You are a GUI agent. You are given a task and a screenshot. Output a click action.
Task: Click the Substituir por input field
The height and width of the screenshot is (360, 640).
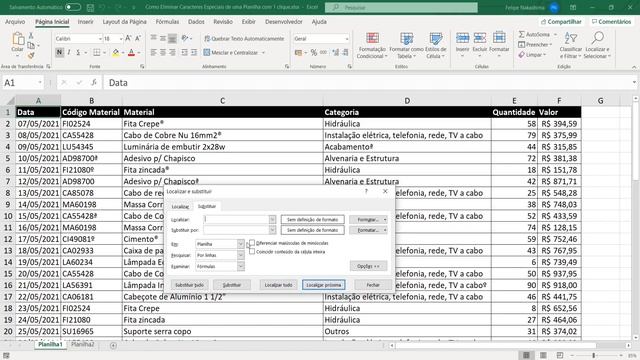coord(237,230)
